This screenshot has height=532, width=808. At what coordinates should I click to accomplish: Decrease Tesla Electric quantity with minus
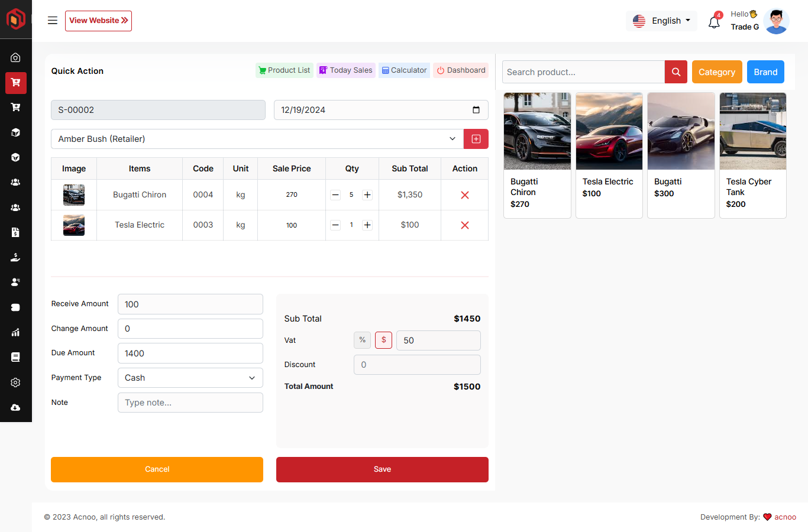335,225
